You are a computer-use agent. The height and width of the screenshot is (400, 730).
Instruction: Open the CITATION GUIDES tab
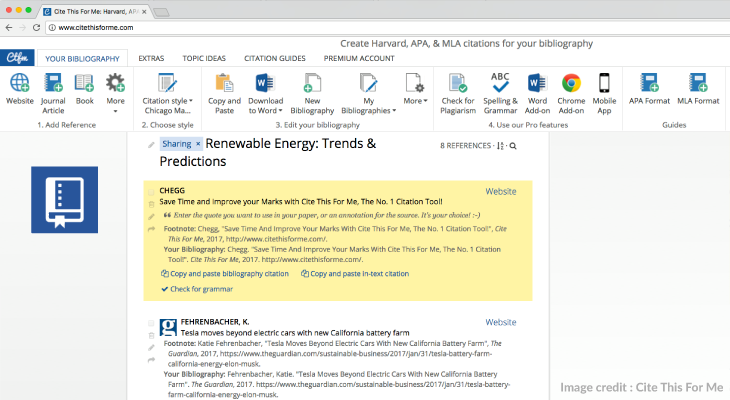[x=275, y=58]
